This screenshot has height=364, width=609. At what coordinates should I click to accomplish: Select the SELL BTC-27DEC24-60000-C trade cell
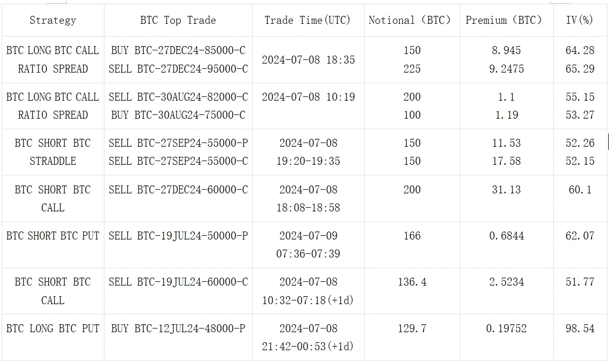tap(178, 190)
